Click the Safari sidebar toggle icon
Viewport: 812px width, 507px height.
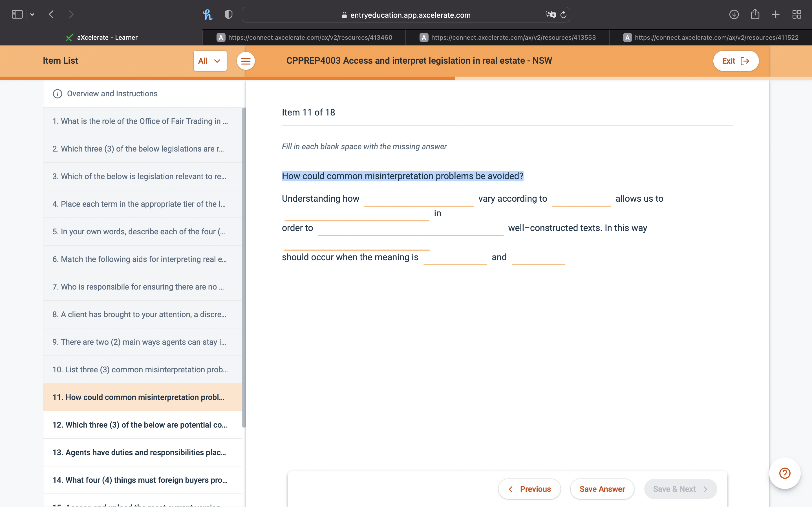[17, 14]
